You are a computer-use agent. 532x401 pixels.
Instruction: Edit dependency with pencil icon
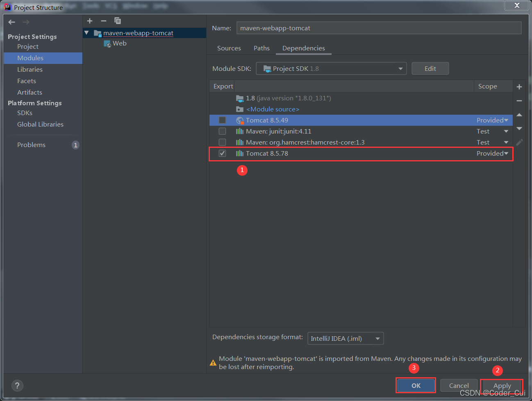click(x=519, y=143)
